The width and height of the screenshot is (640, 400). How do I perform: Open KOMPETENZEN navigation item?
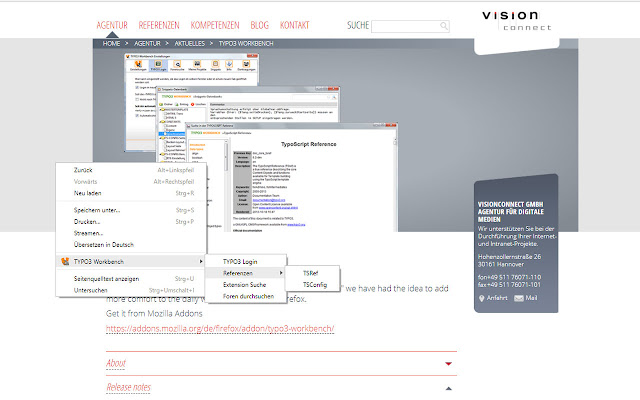(215, 25)
